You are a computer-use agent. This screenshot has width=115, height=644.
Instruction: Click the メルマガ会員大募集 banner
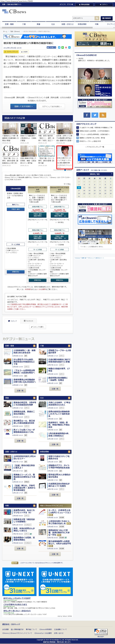coord(95,158)
